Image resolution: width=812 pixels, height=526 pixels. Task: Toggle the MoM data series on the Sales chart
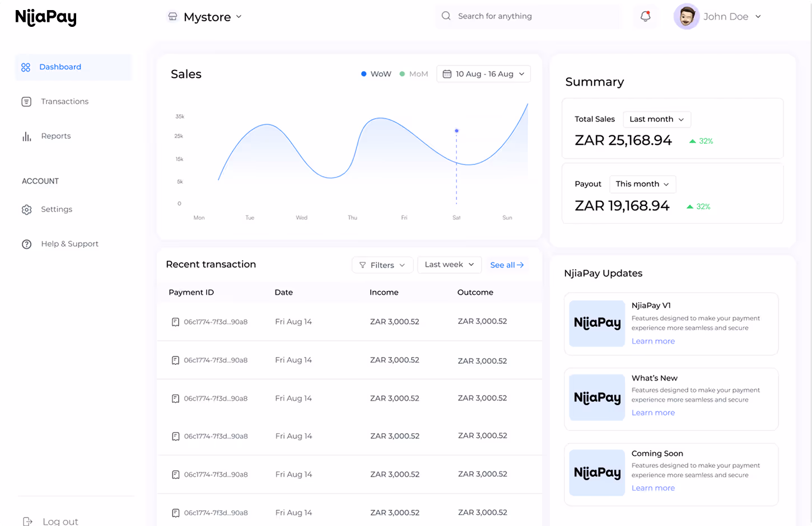(x=414, y=73)
